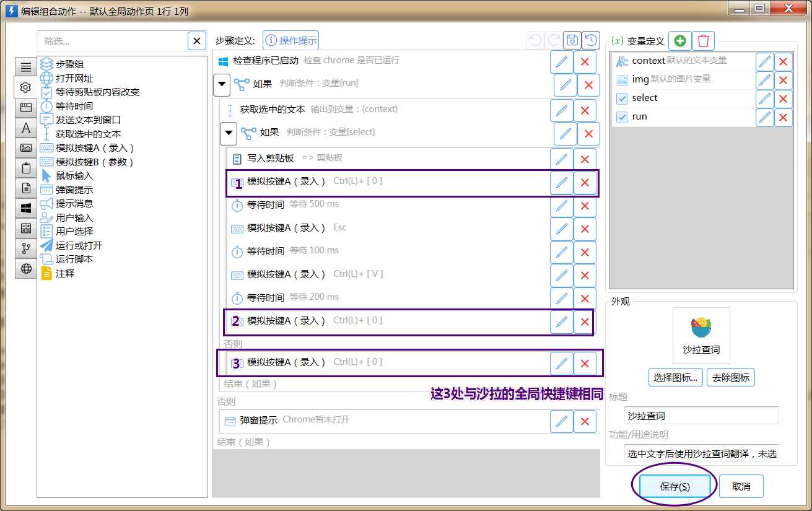Viewport: 812px width, 511px height.
Task: Delete the context variable
Action: coord(784,62)
